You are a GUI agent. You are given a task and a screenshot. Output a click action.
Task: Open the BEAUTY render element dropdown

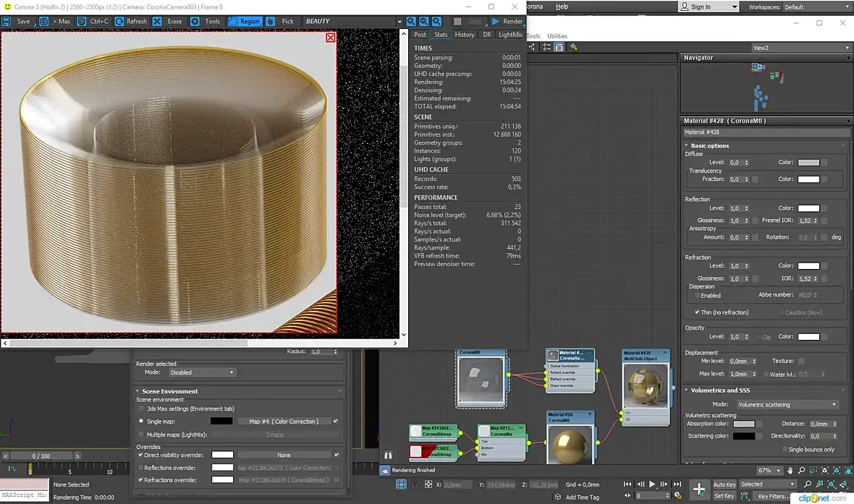coord(352,22)
